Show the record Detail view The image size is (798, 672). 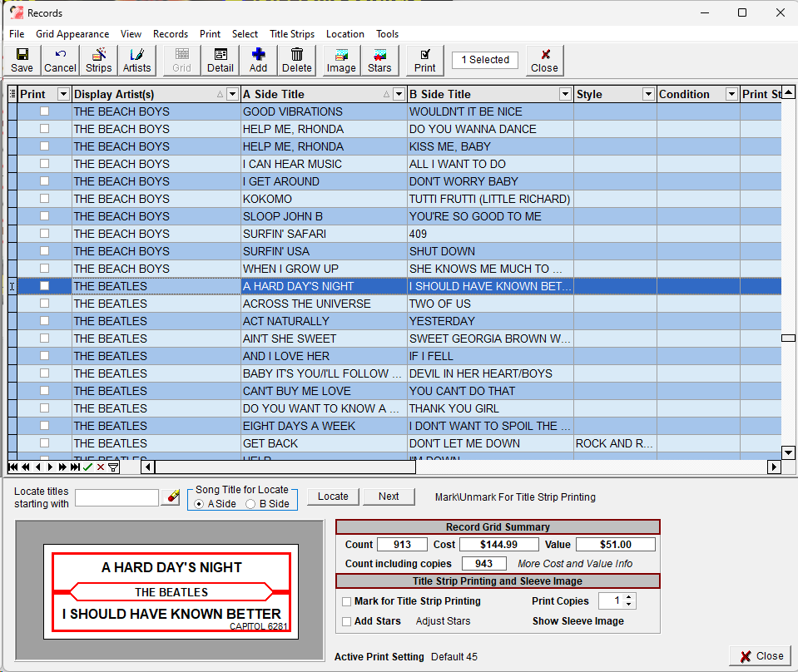221,60
